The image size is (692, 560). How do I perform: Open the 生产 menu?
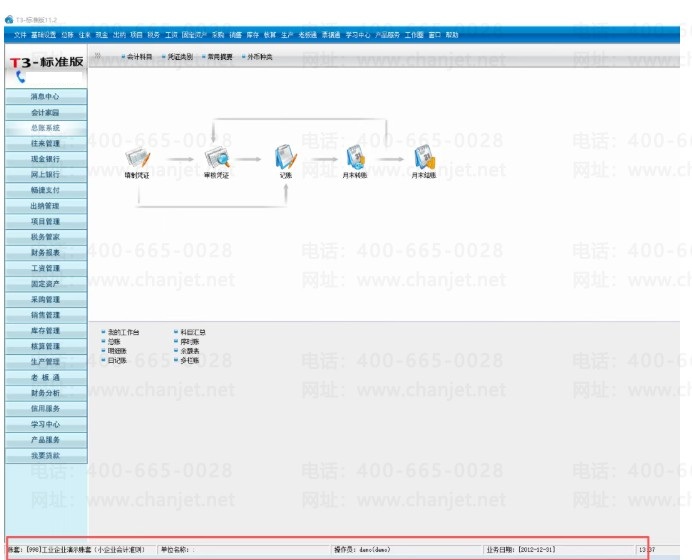click(287, 35)
